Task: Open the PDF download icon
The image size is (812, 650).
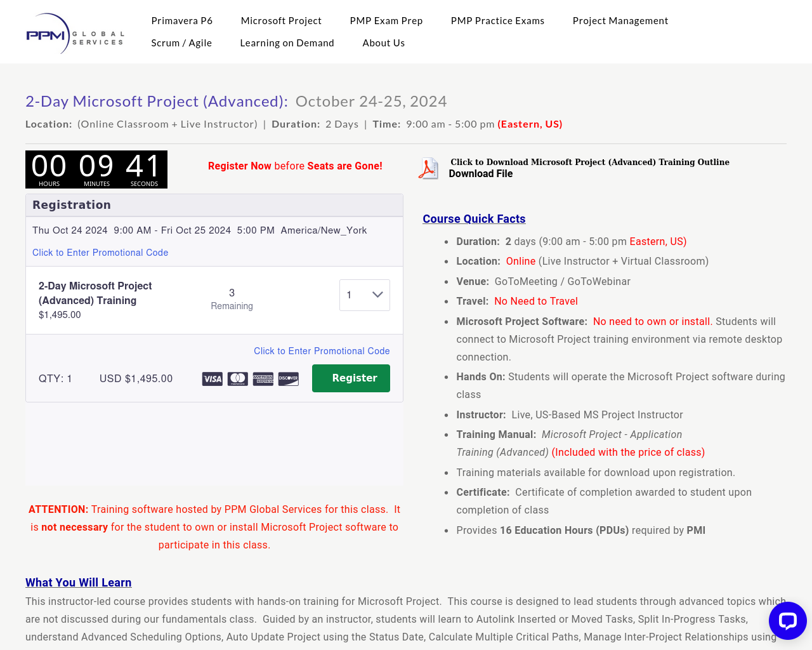Action: [428, 169]
